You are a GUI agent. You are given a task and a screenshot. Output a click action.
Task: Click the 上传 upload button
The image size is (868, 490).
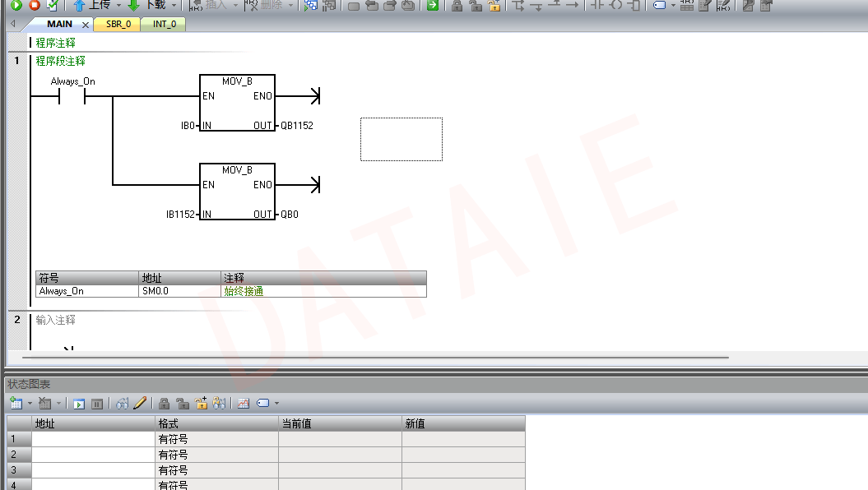pyautogui.click(x=92, y=5)
